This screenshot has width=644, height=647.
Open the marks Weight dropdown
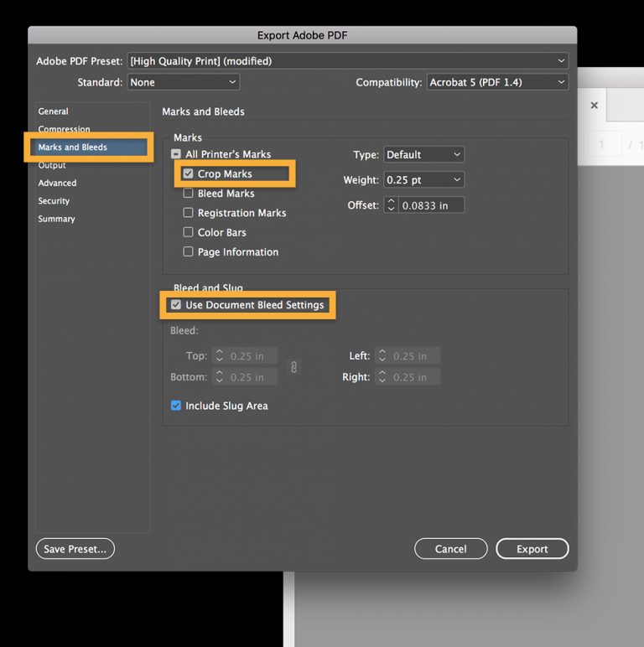click(424, 180)
